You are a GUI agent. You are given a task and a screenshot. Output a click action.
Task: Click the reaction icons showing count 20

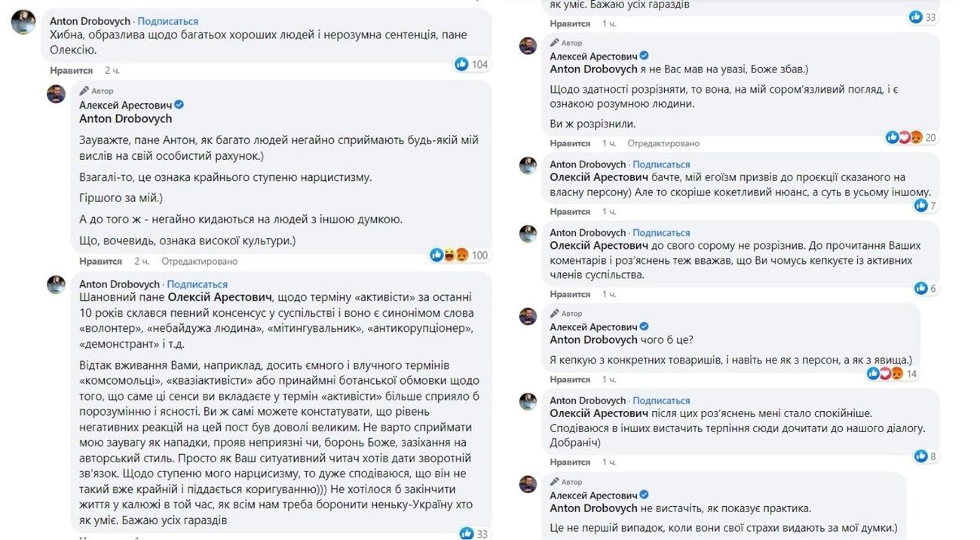pyautogui.click(x=905, y=137)
